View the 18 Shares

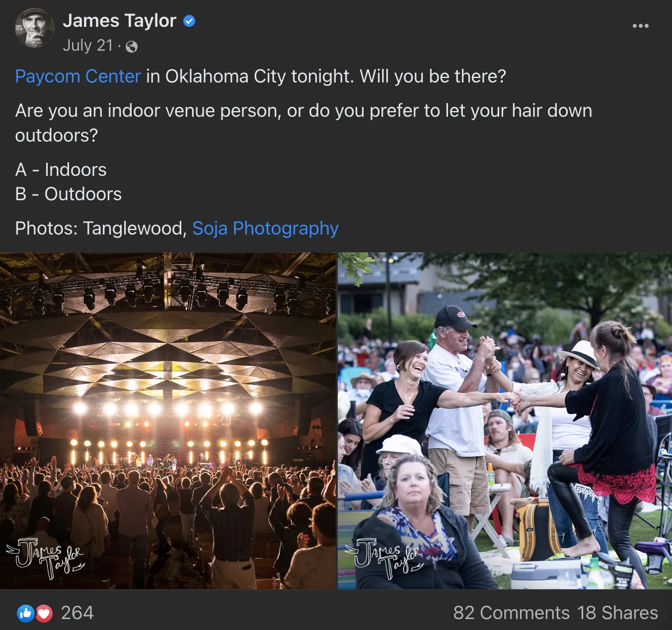tap(617, 613)
